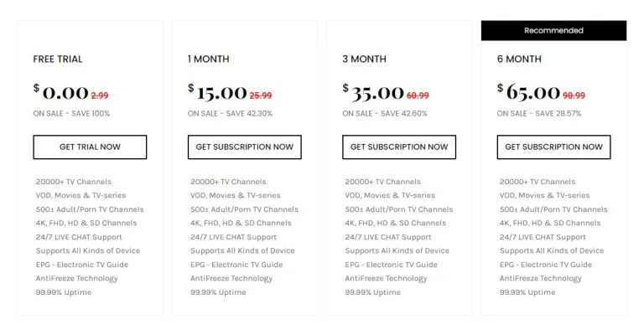Click the $65.00 price of 6 Month plan
The image size is (644, 335).
click(529, 92)
